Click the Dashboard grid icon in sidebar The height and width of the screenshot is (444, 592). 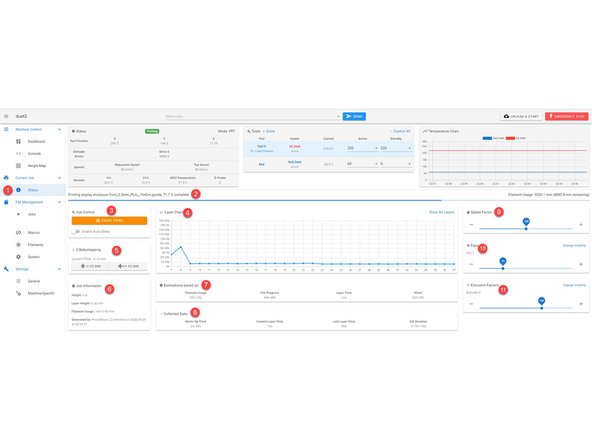[x=18, y=141]
